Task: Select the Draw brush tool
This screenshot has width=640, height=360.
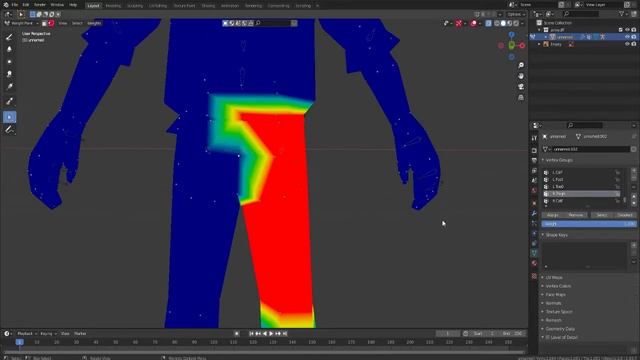Action: click(x=9, y=37)
